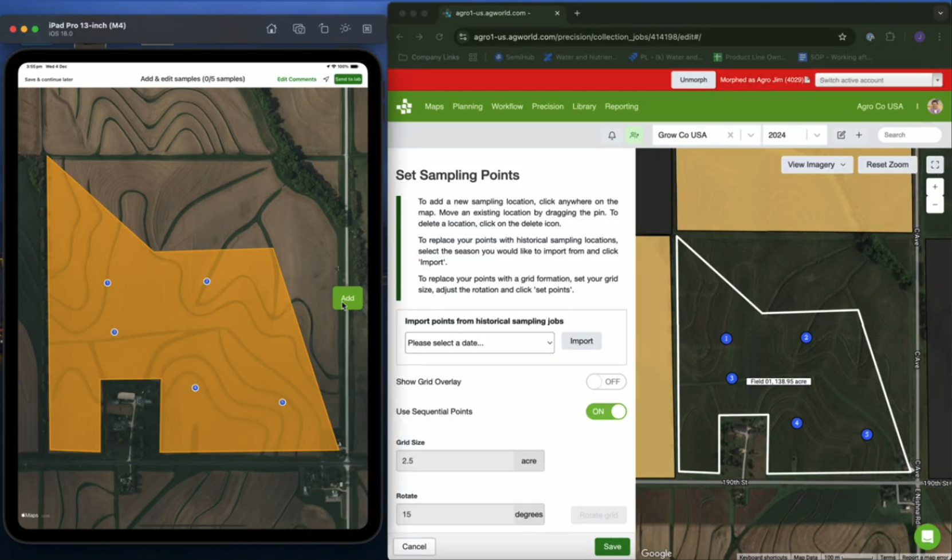The height and width of the screenshot is (560, 952).
Task: Zoom in with the map plus icon
Action: click(x=935, y=187)
